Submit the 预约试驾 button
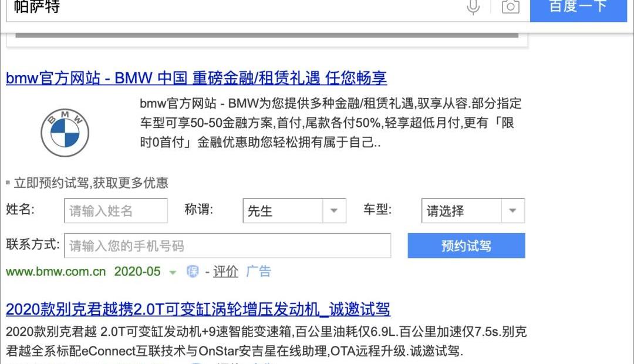This screenshot has height=364, width=634. point(466,245)
